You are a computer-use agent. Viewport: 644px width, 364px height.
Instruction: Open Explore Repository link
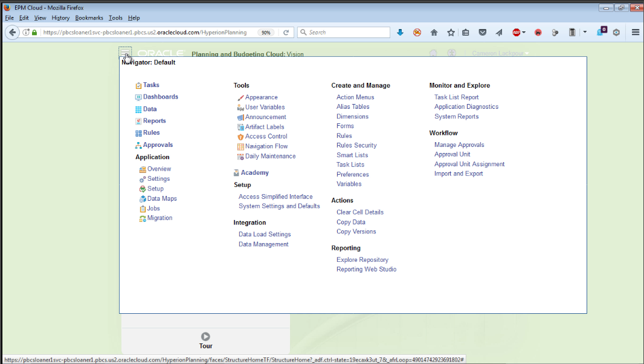coord(362,259)
